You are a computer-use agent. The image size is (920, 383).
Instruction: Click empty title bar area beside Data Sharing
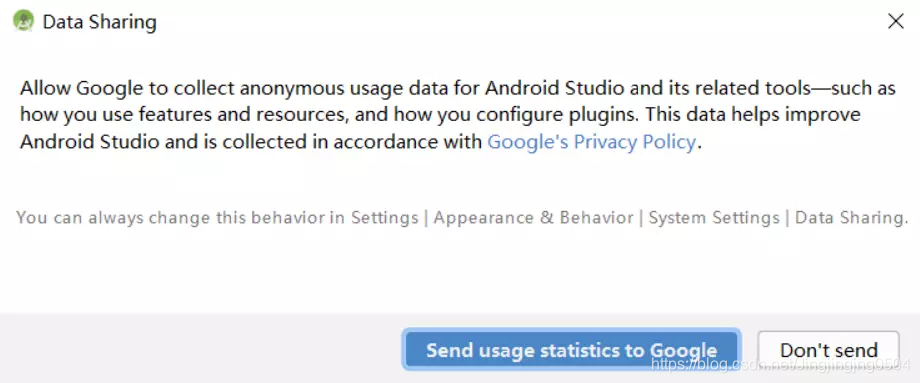516,22
